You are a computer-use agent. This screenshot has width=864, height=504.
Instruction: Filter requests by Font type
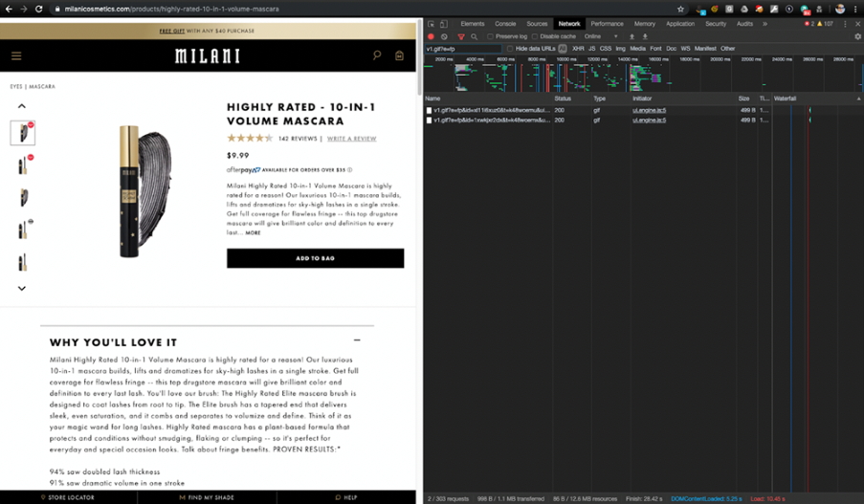(655, 49)
